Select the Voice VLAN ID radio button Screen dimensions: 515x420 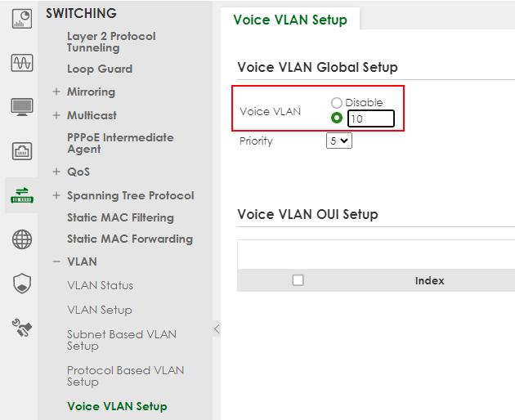coord(336,118)
